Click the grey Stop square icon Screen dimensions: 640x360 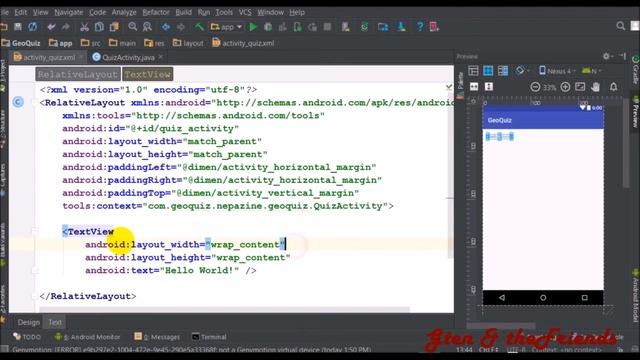tap(327, 27)
